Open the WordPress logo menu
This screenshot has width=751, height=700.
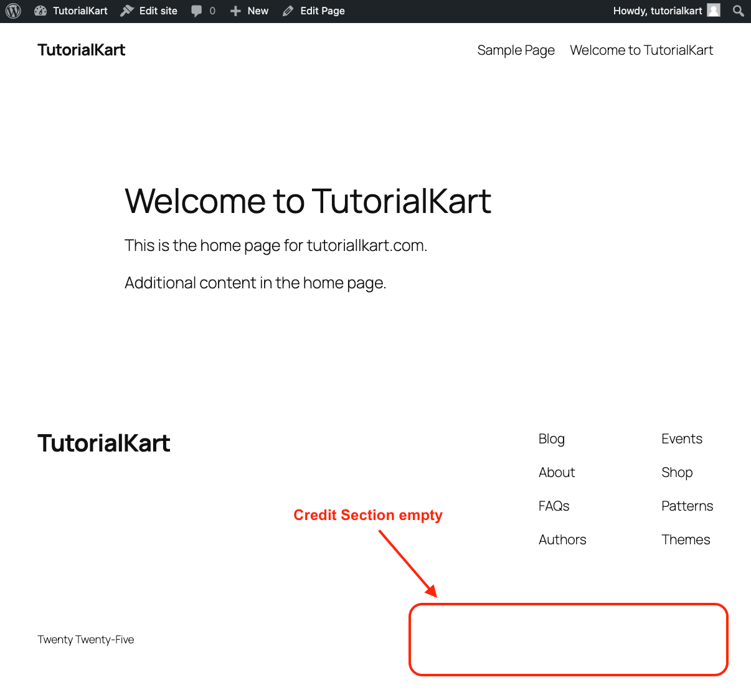13,11
